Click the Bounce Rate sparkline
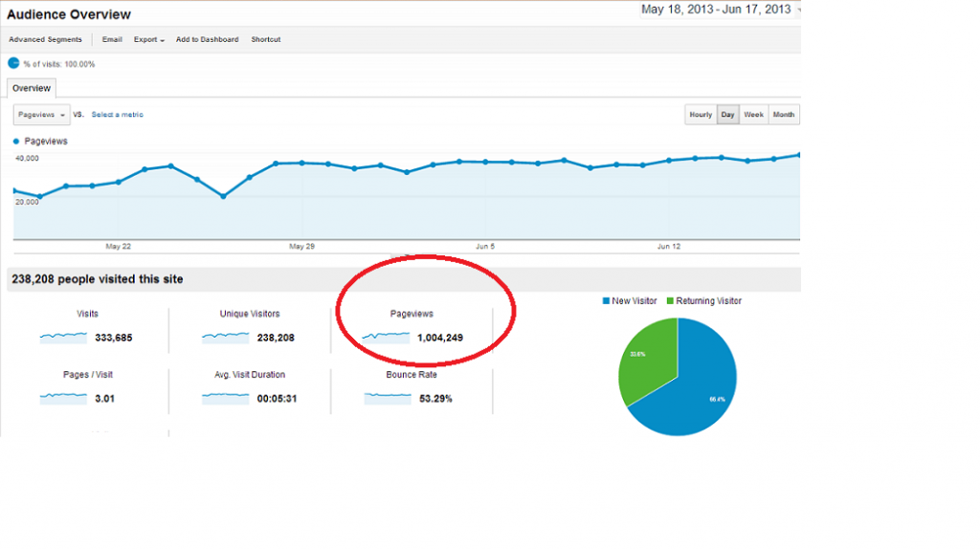Image resolution: width=980 pixels, height=550 pixels. coord(388,398)
